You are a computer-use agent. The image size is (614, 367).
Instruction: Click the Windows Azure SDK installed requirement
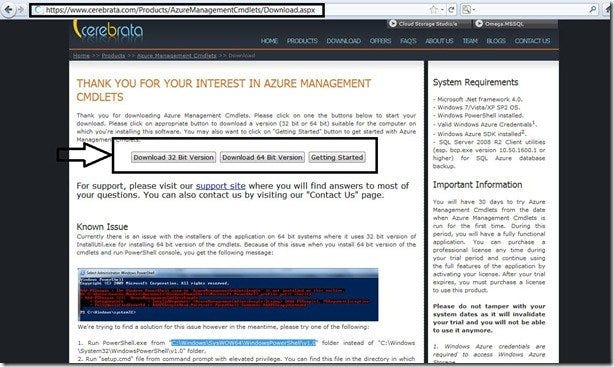click(479, 134)
